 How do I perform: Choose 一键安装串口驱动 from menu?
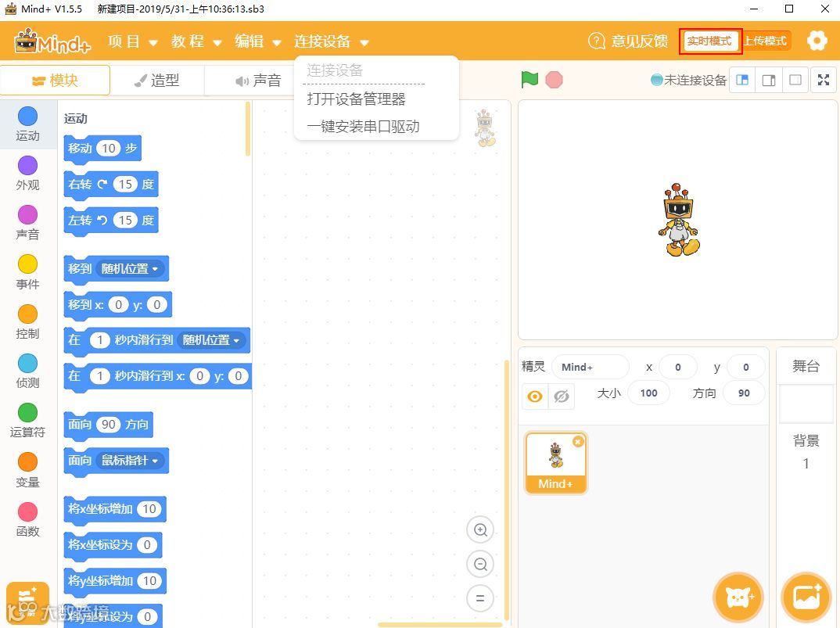point(363,127)
